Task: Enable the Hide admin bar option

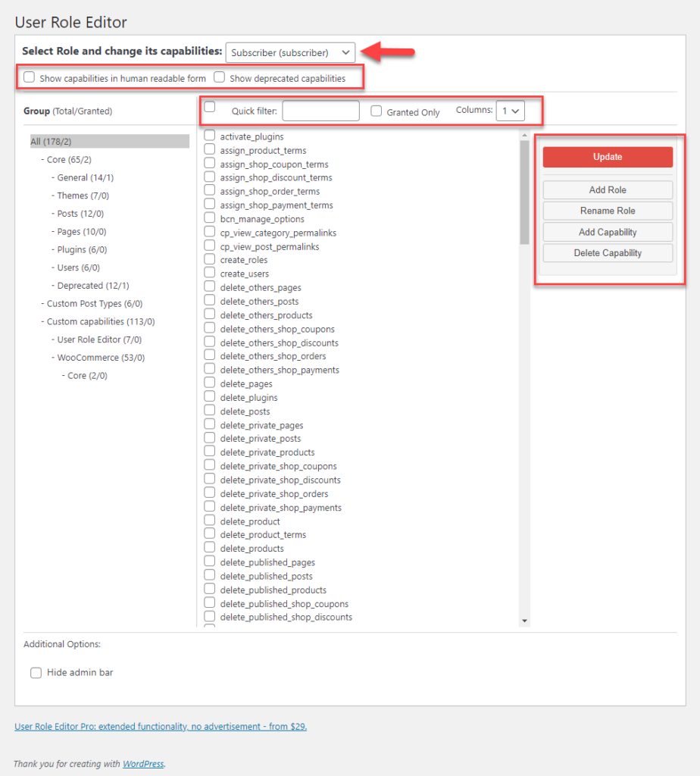Action: click(x=36, y=673)
